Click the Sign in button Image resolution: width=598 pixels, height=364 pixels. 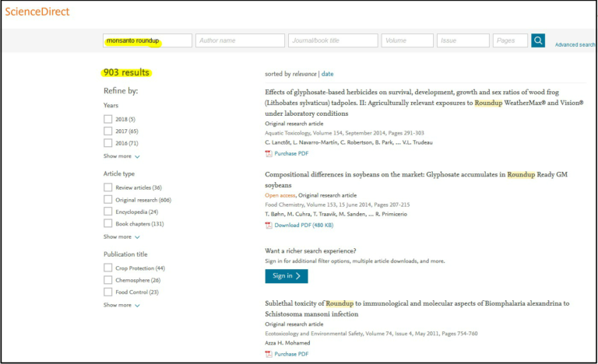click(x=287, y=276)
